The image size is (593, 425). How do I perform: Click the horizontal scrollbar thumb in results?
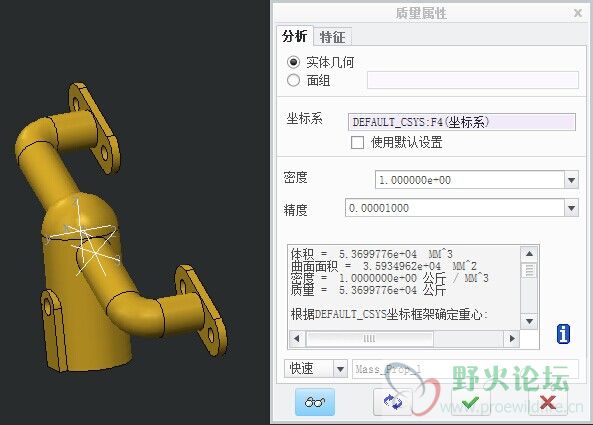click(x=369, y=338)
